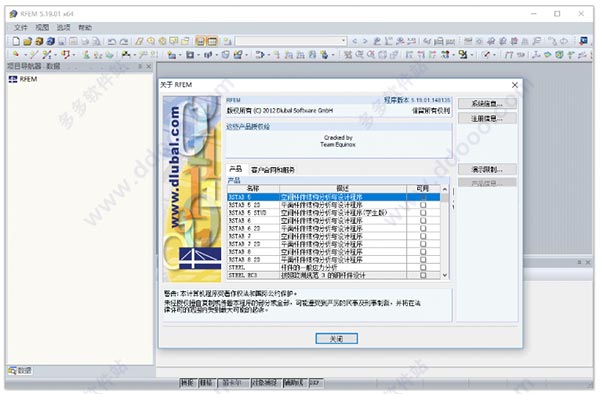600x394 pixels.
Task: Click the green cube view icon in second toolbar
Action: tap(559, 55)
